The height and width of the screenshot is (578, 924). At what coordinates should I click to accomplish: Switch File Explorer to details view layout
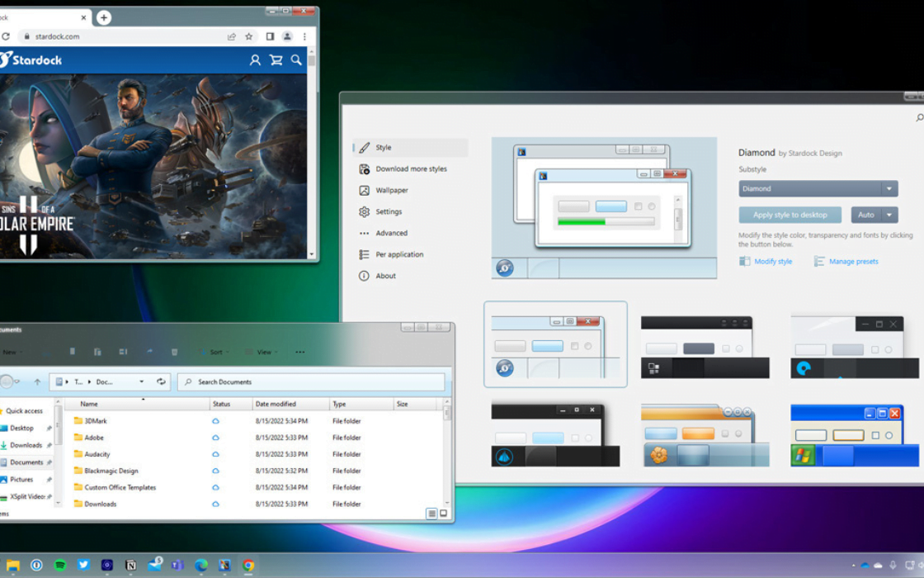(431, 514)
